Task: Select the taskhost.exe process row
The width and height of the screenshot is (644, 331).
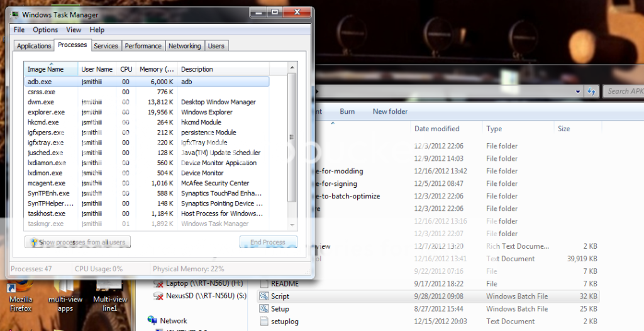Action: (147, 214)
